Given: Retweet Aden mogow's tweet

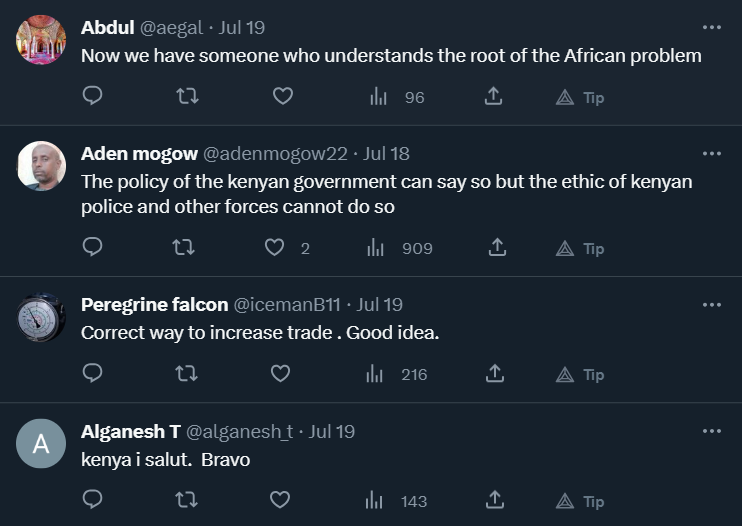Looking at the screenshot, I should (184, 248).
